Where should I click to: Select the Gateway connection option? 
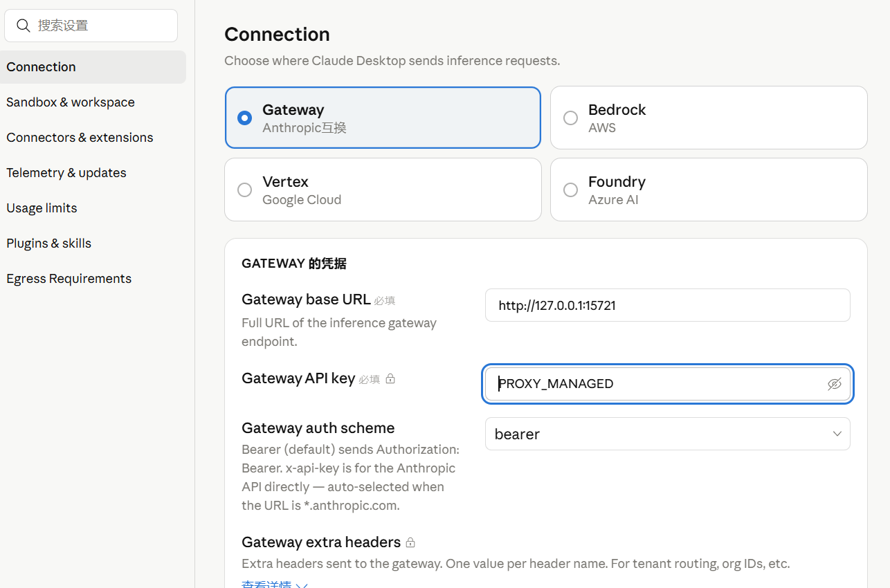click(x=383, y=118)
